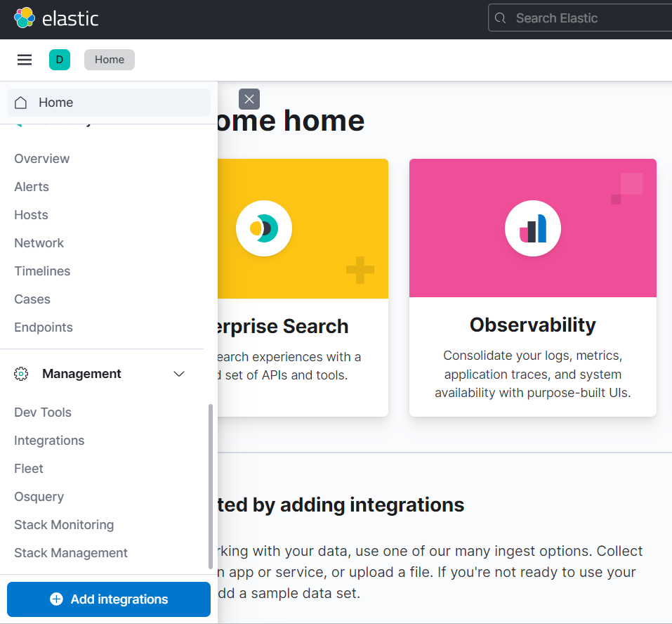Click the Management section heading
Viewport: 672px width, 624px height.
pyautogui.click(x=81, y=374)
